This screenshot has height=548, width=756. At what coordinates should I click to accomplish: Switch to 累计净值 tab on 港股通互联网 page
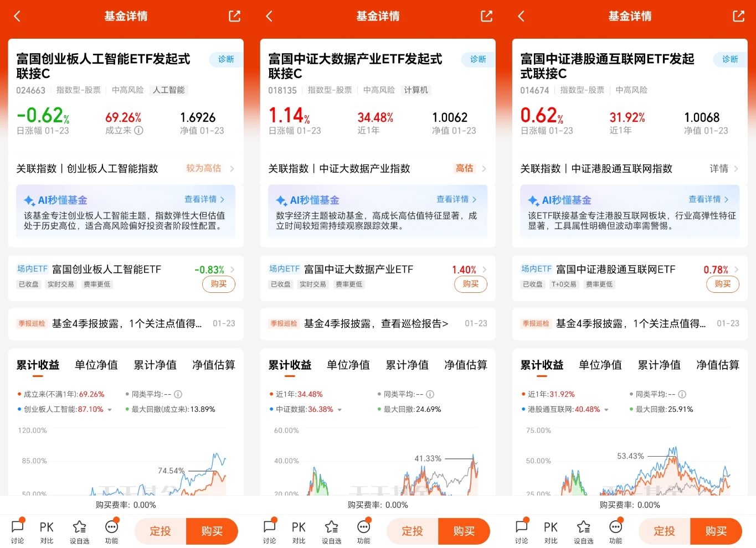(659, 365)
